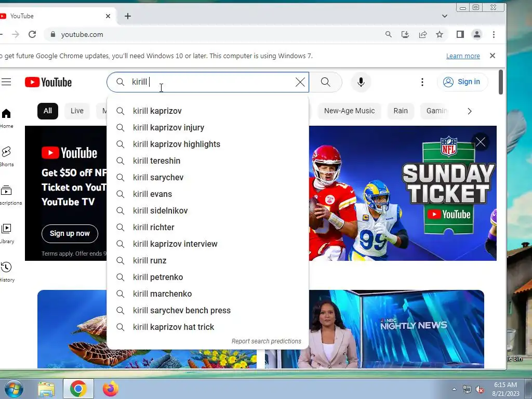
Task: Click the magnifier search button
Action: coord(325,82)
